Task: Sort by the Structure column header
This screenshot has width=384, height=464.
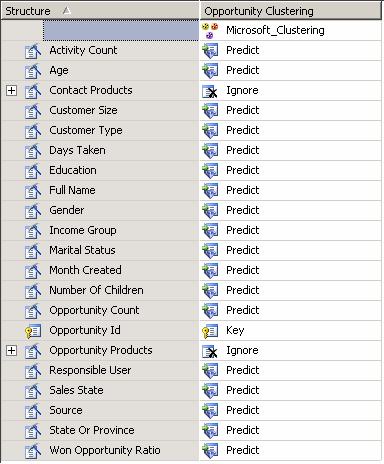Action: coord(99,11)
